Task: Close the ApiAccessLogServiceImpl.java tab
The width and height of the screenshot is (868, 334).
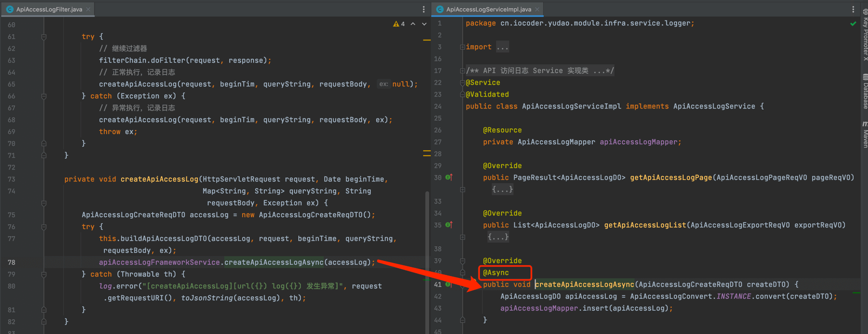Action: point(537,9)
